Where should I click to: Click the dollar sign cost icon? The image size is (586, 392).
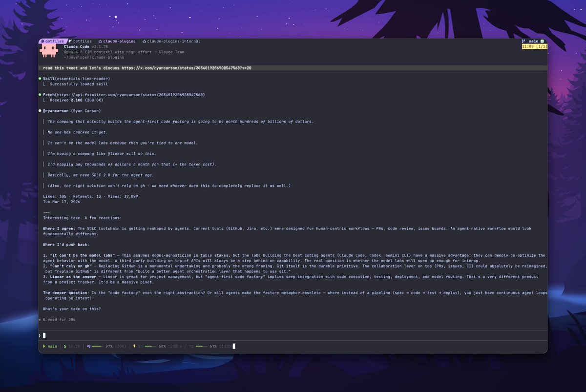click(x=65, y=346)
